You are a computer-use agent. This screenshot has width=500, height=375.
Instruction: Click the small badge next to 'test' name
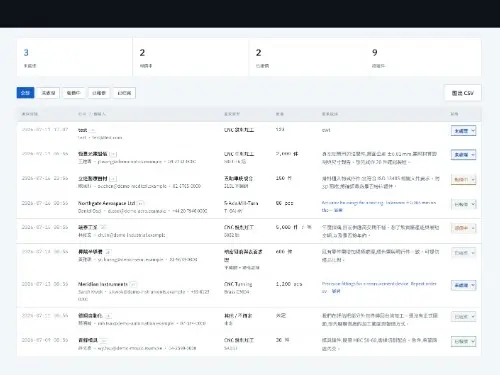coord(93,130)
